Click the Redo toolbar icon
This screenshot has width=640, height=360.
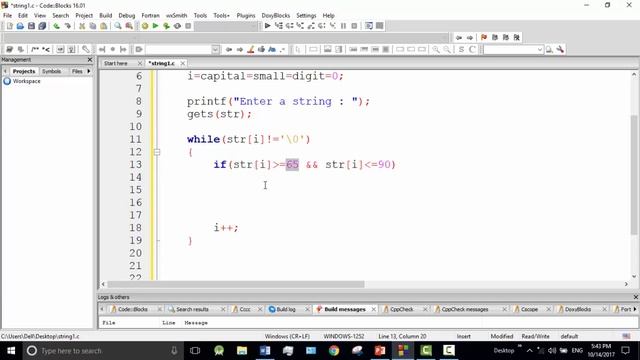point(67,26)
